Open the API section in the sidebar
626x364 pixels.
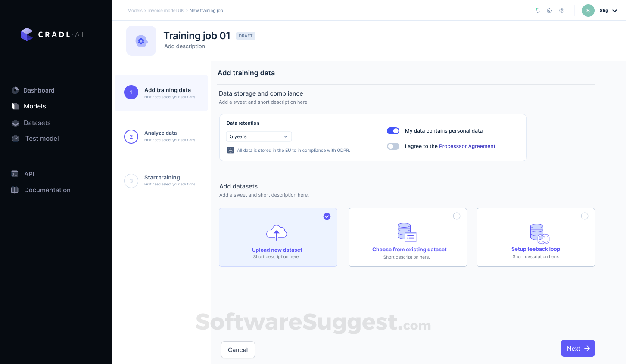29,174
